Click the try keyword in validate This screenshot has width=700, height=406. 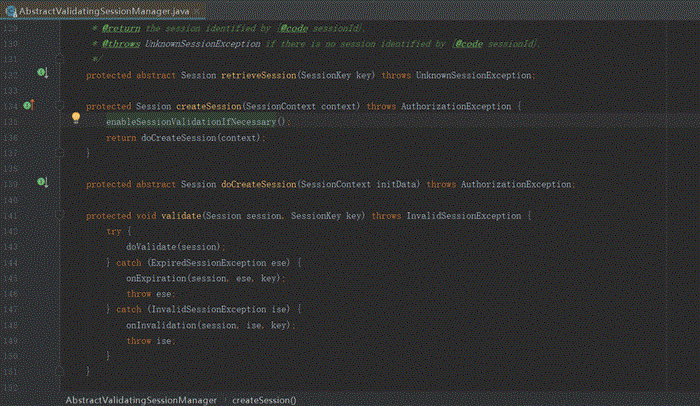pyautogui.click(x=113, y=231)
